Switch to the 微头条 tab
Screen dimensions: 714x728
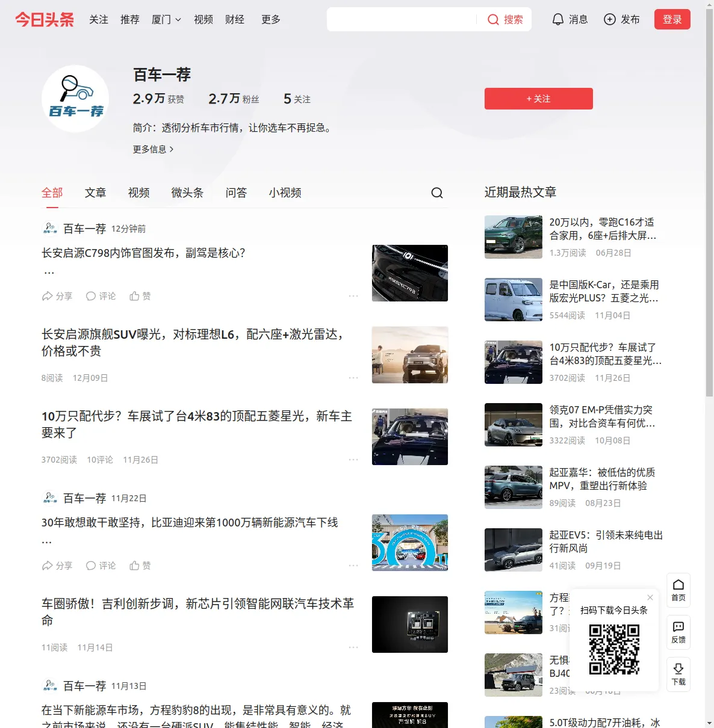click(x=188, y=193)
